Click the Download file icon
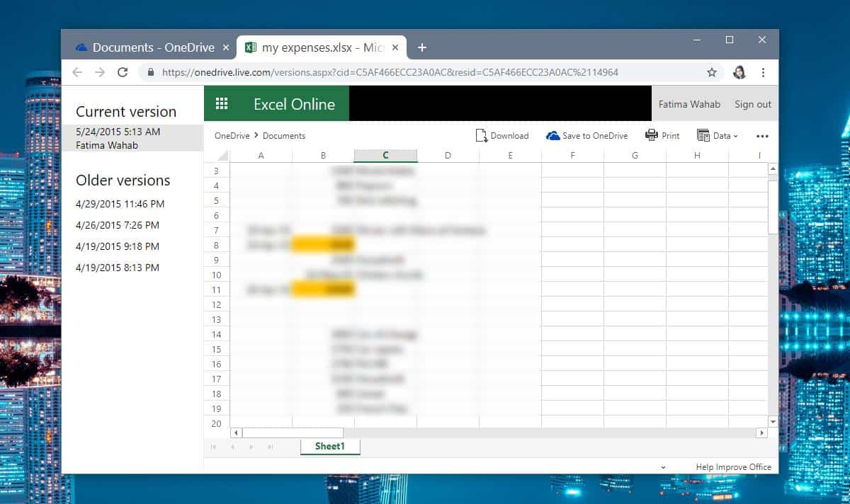The width and height of the screenshot is (850, 504). coord(482,136)
